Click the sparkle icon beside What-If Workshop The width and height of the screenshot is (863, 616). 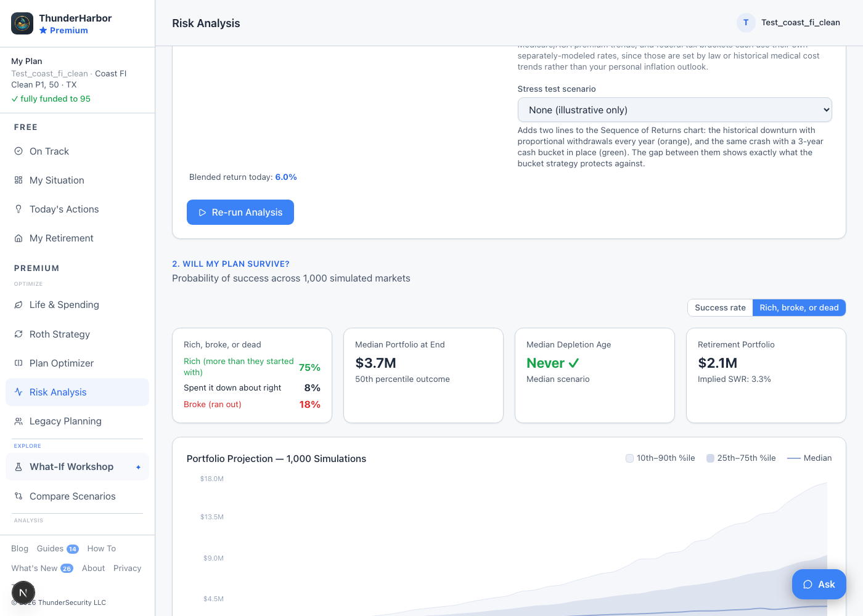(138, 467)
